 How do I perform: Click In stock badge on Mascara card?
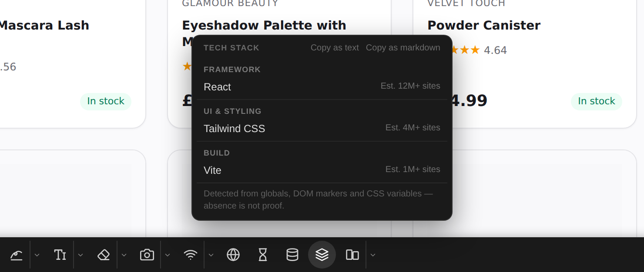[x=106, y=101]
